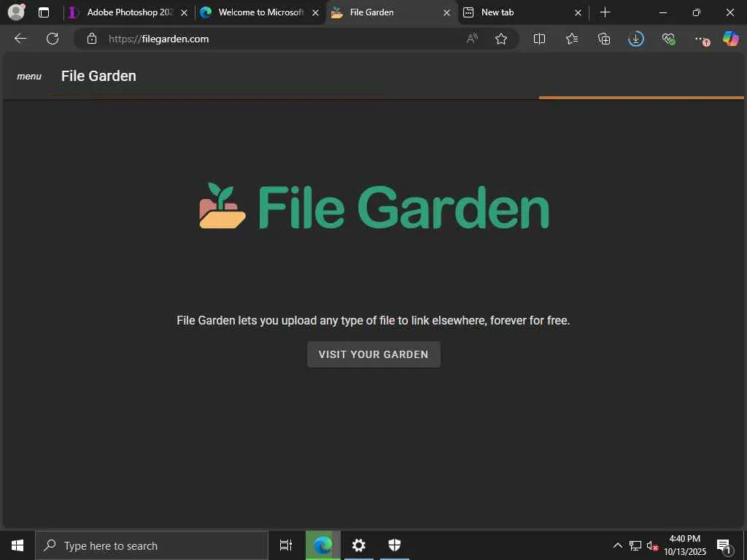Show hidden system tray icons

click(617, 545)
